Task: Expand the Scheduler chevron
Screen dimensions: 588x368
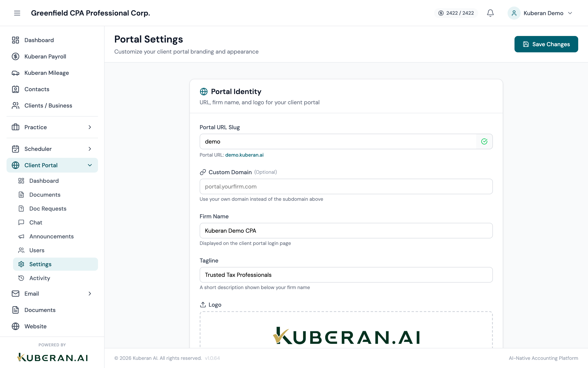Action: coord(90,149)
